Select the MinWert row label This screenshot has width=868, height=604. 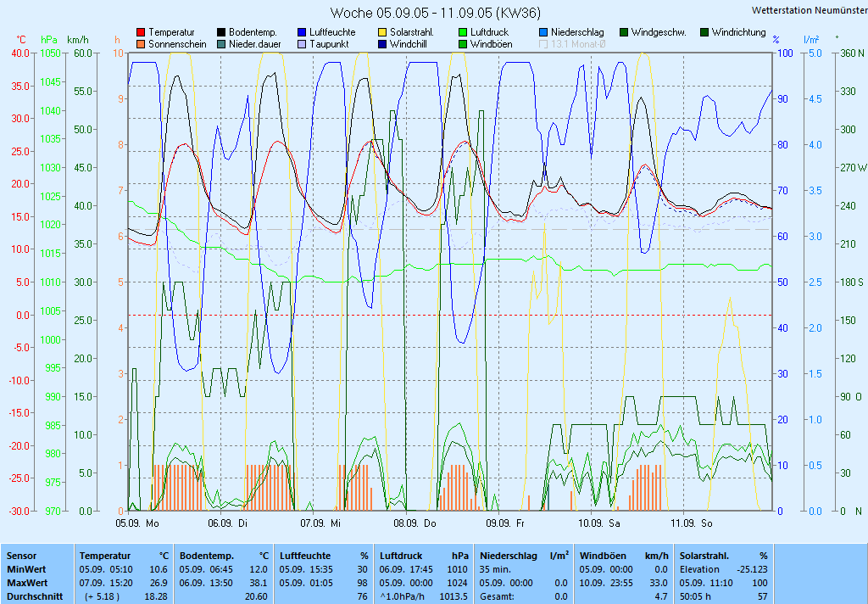[26, 570]
